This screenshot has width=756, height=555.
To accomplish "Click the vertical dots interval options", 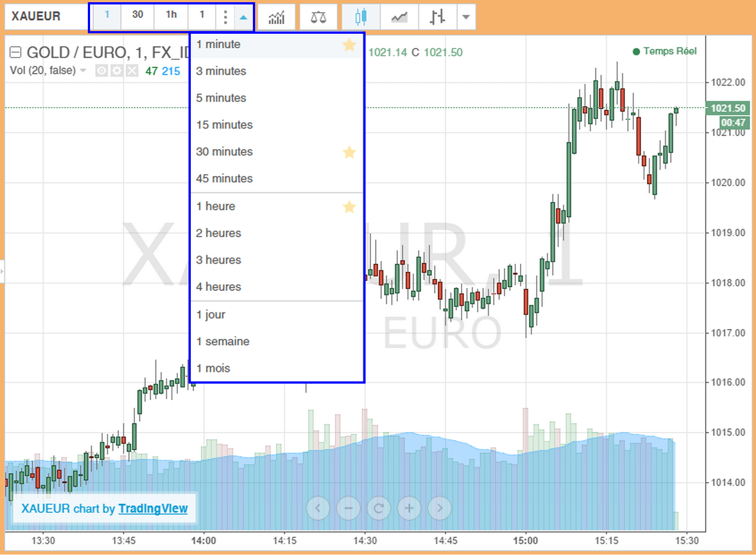I will pos(225,17).
